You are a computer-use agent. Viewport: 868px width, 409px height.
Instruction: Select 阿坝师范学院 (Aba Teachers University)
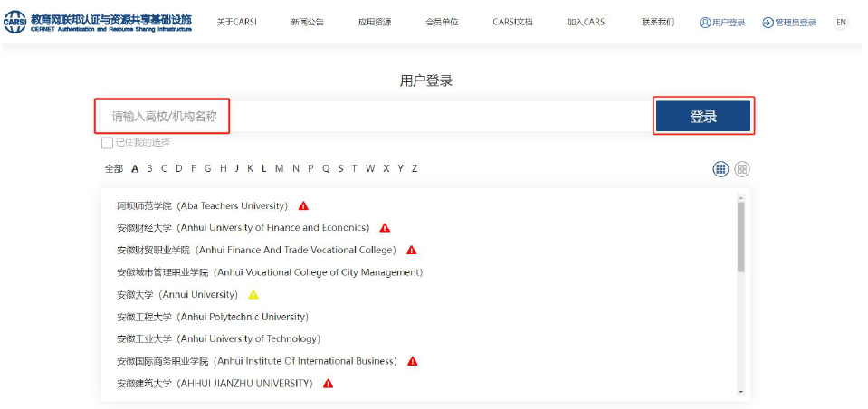(x=203, y=206)
